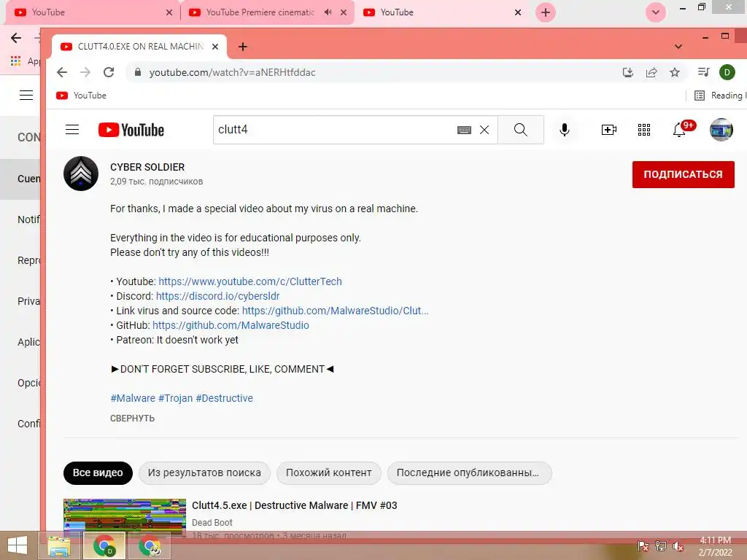Open the Clutt4.5.exe Destructive Malware title
This screenshot has height=560, width=747.
click(295, 505)
